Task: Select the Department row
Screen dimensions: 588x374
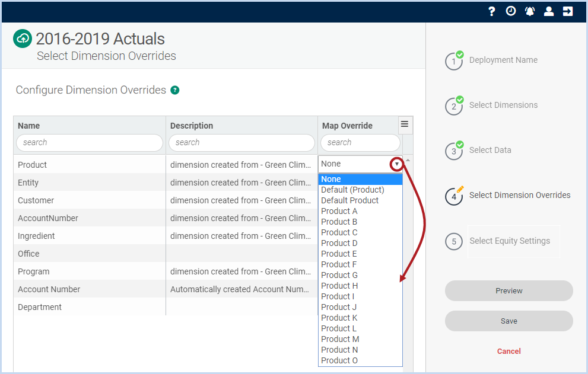Action: pos(166,307)
